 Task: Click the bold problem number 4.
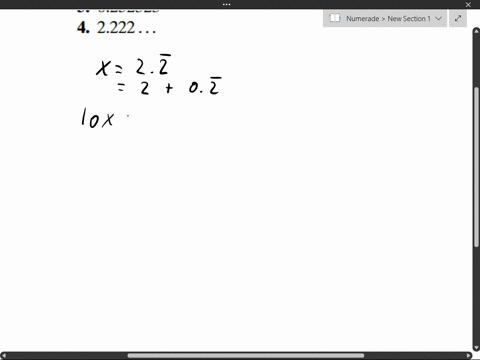click(x=83, y=28)
